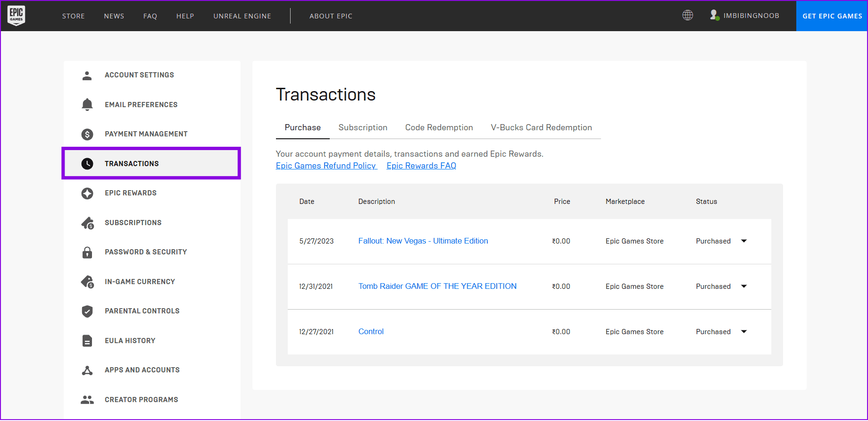Open APPS AND ACCOUNTS in sidebar
The width and height of the screenshot is (868, 421).
pyautogui.click(x=142, y=370)
